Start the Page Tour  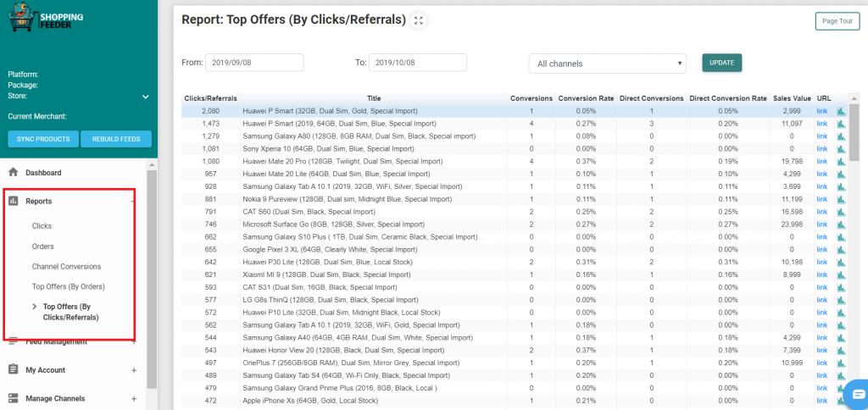[x=837, y=21]
